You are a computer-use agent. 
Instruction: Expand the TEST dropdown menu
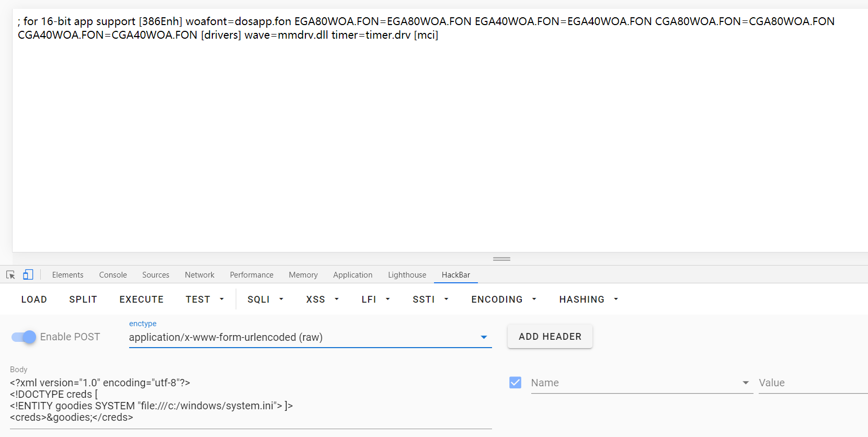(x=205, y=300)
